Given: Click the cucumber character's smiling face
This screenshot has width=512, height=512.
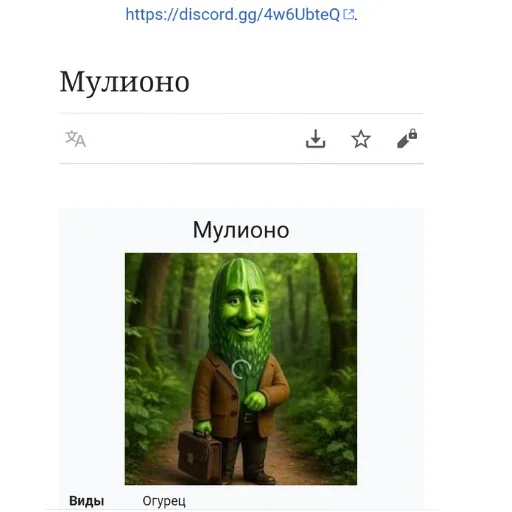Looking at the screenshot, I should pyautogui.click(x=243, y=312).
